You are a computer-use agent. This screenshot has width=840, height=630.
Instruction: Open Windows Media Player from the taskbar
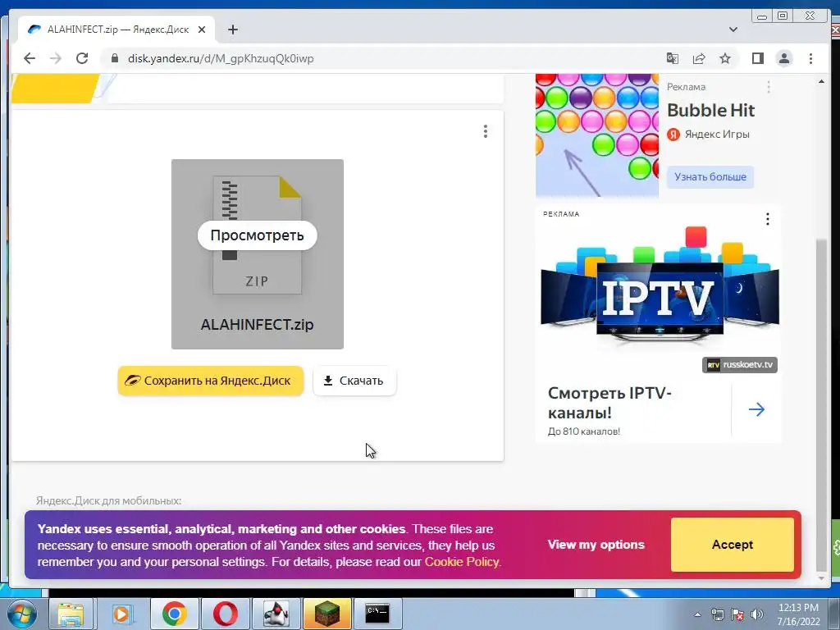tap(121, 614)
